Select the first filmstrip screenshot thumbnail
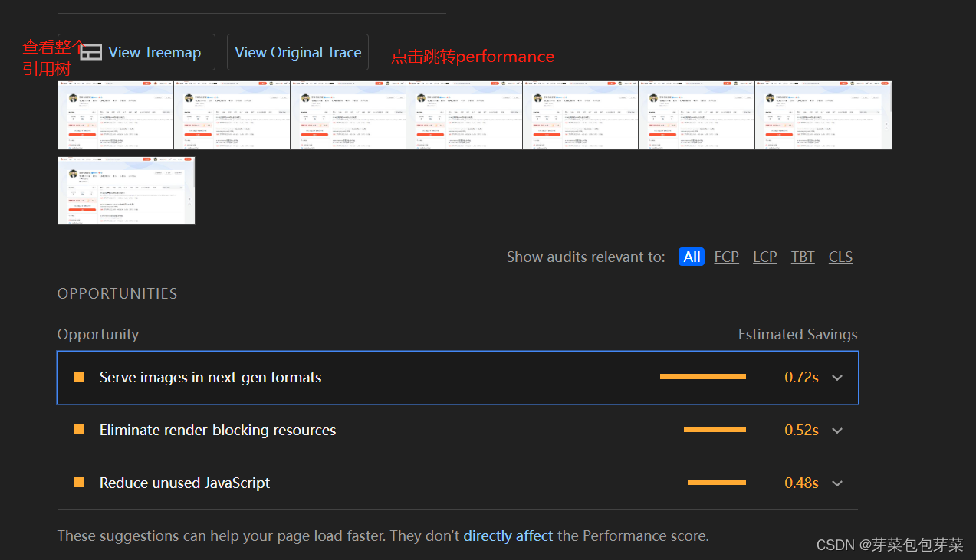 pyautogui.click(x=116, y=115)
